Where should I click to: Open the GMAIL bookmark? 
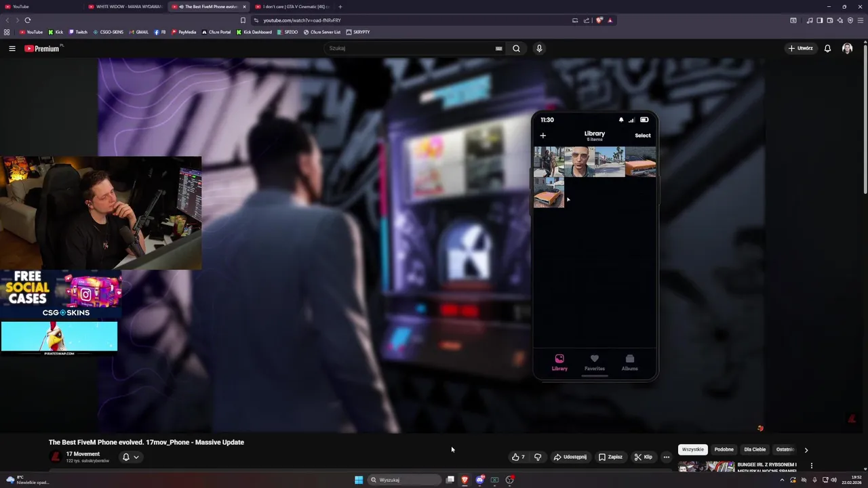click(x=138, y=32)
